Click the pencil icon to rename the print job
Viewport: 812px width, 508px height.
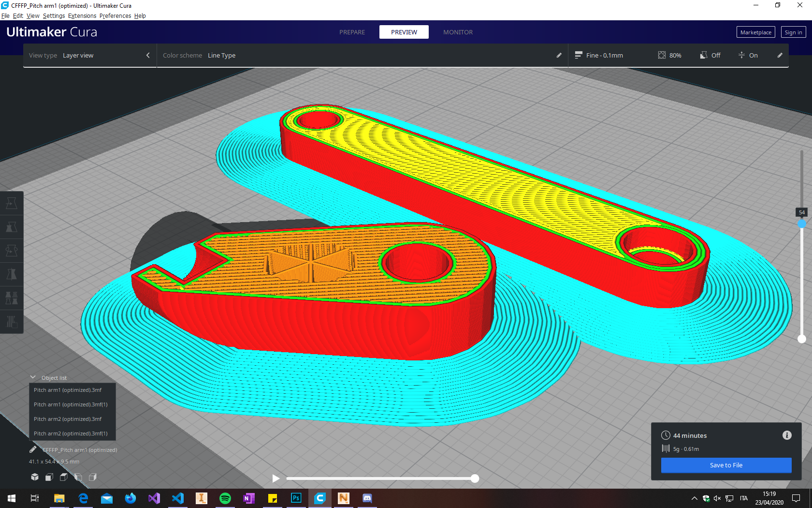pyautogui.click(x=33, y=449)
